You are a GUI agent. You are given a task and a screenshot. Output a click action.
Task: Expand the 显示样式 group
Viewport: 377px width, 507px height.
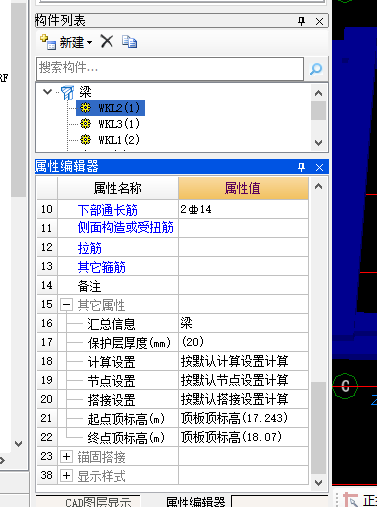point(66,475)
